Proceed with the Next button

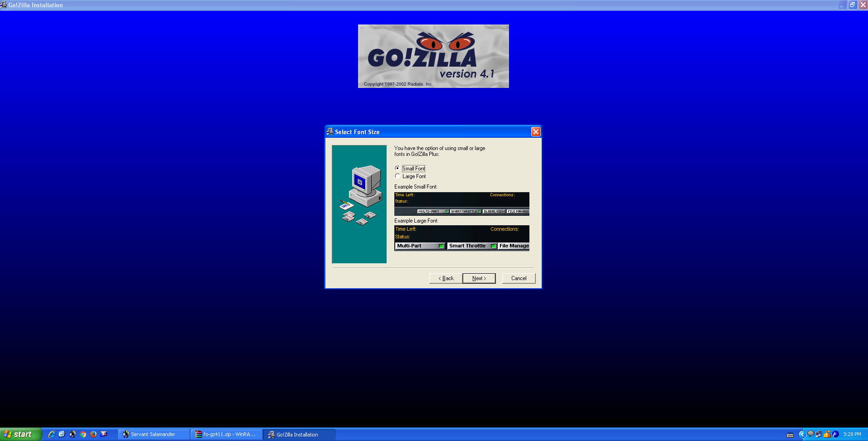click(x=479, y=278)
